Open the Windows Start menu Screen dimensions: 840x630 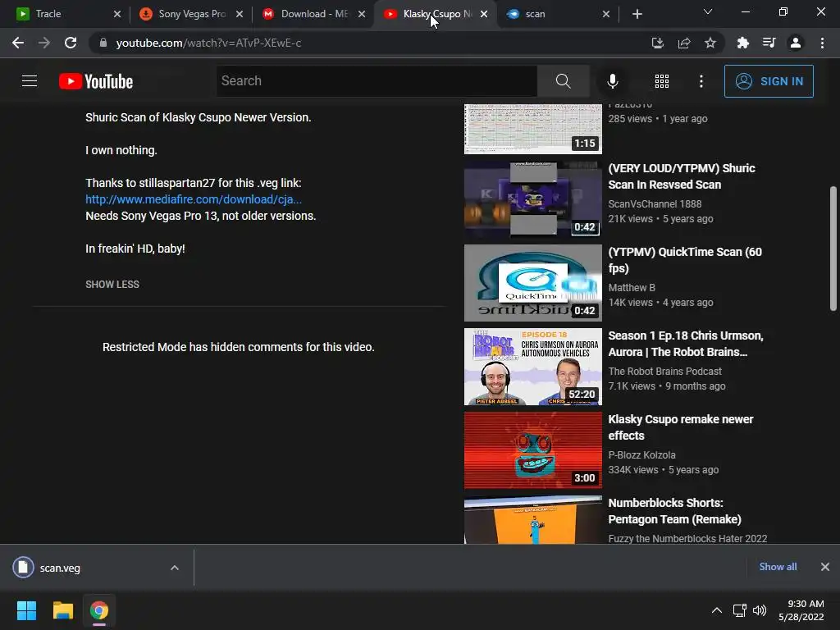(x=26, y=610)
